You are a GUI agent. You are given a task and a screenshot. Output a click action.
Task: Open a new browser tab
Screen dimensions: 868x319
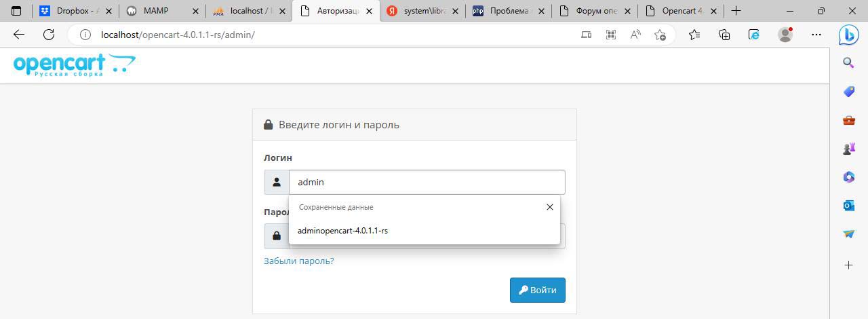click(x=736, y=11)
